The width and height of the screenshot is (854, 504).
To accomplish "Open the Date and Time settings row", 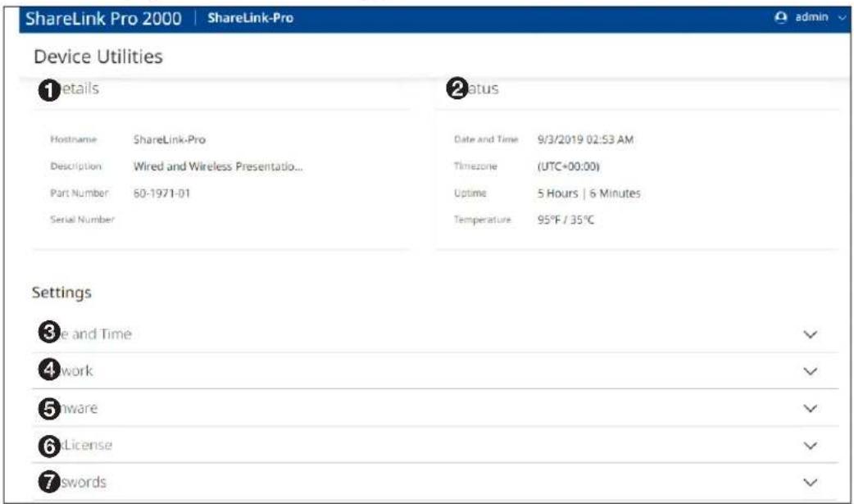I will (x=435, y=334).
